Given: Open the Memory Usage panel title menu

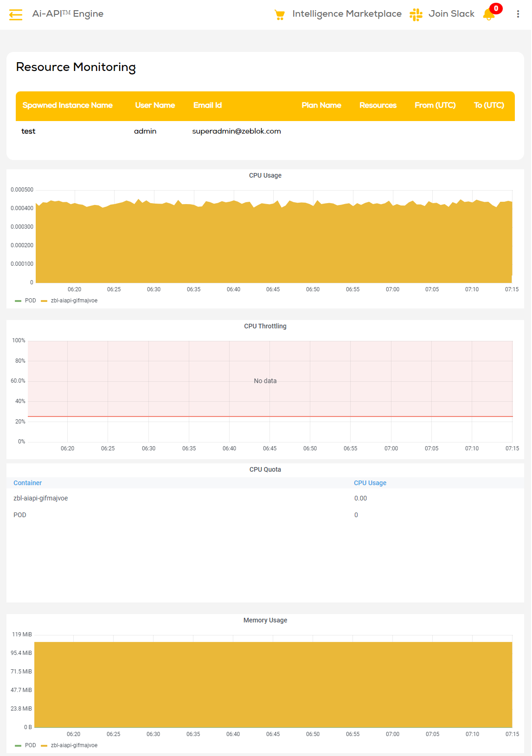Looking at the screenshot, I should (x=265, y=620).
